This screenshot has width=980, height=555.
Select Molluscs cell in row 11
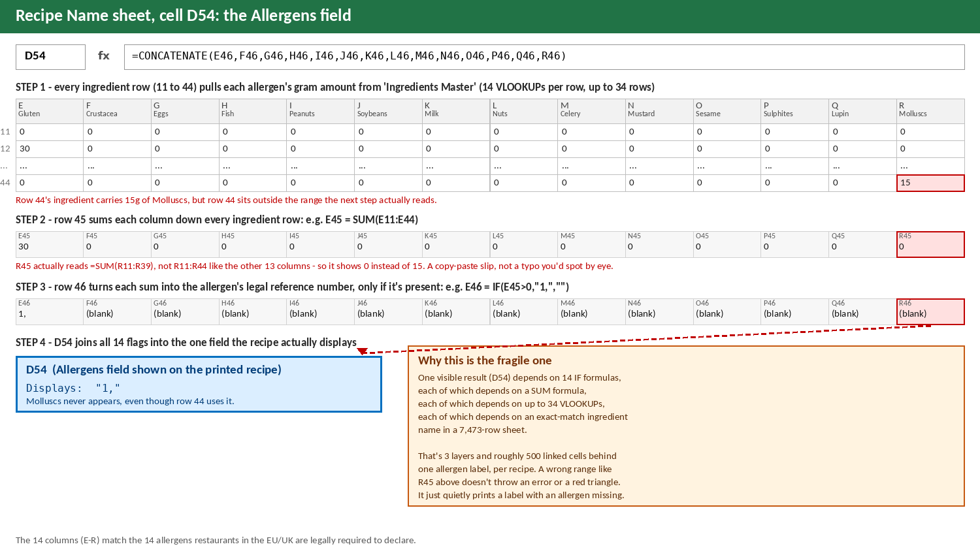931,132
